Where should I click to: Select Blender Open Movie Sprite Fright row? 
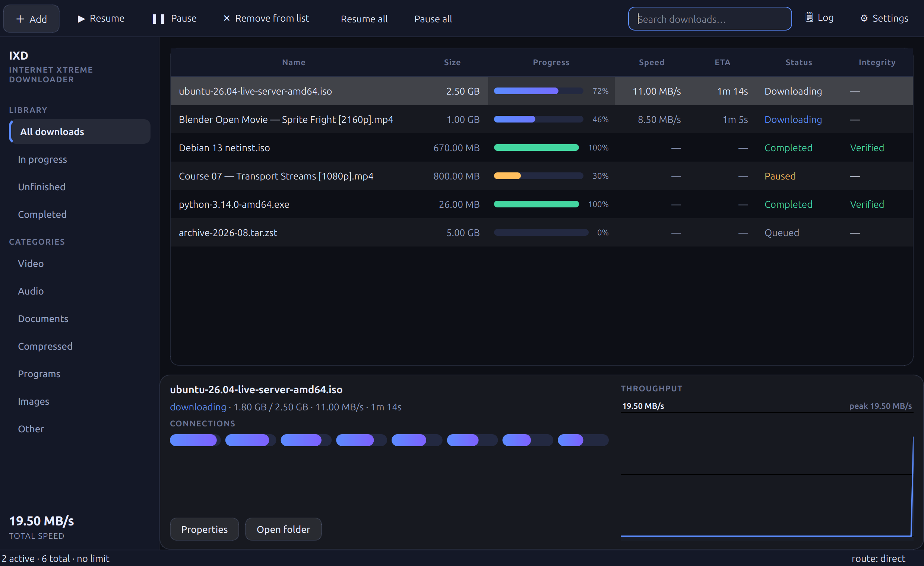(x=541, y=119)
